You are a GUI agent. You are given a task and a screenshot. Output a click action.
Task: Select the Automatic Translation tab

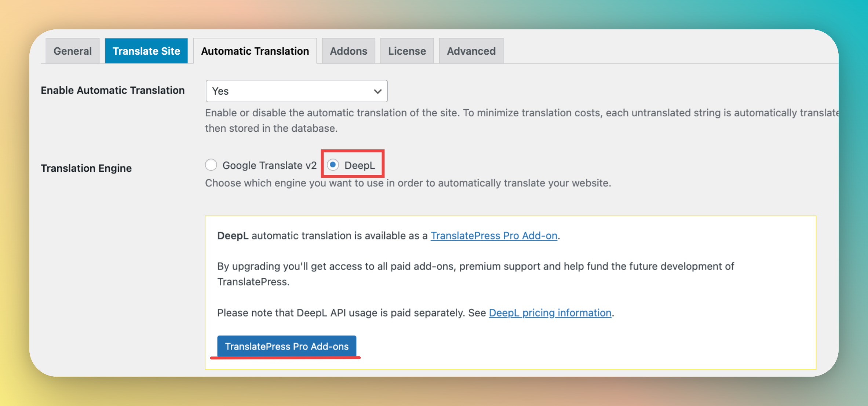point(255,51)
